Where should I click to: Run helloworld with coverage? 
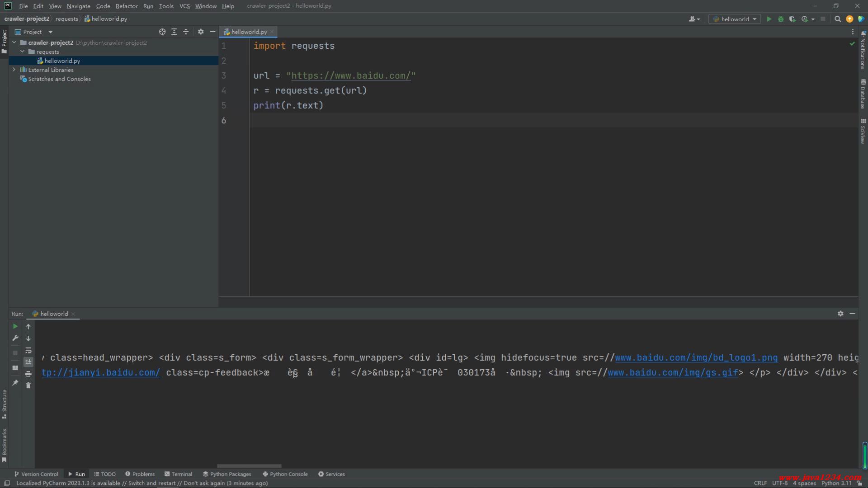coord(793,19)
